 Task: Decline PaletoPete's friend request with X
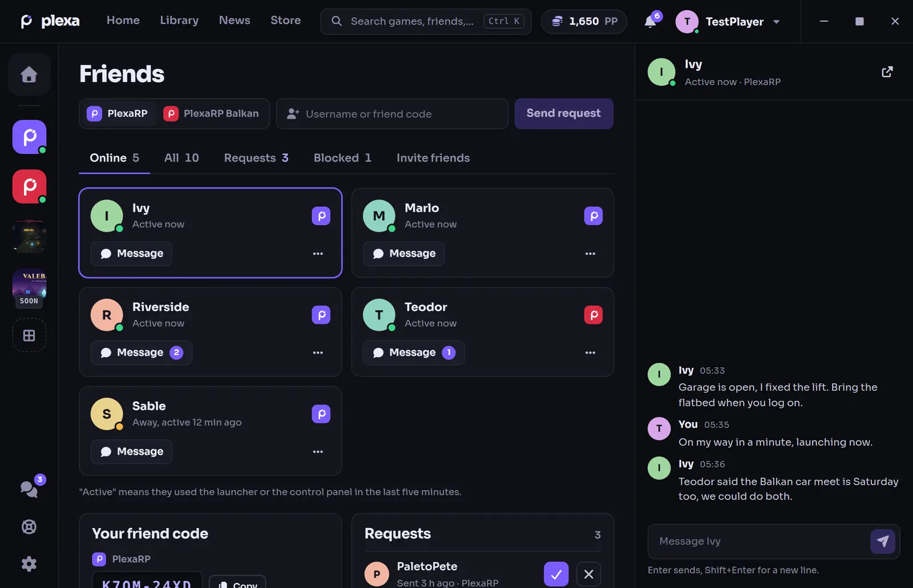pos(589,574)
